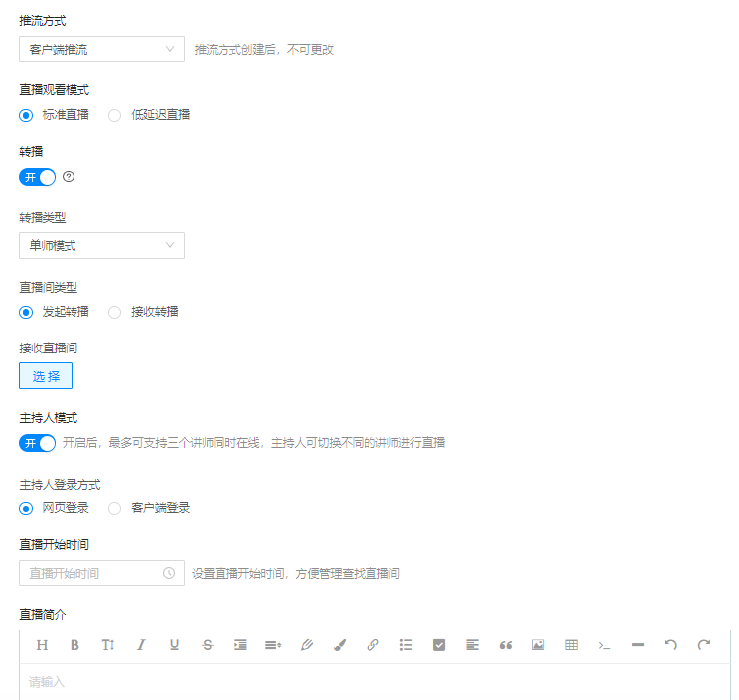Image resolution: width=739 pixels, height=700 pixels.
Task: Toggle strikethrough text formatting
Action: point(207,644)
